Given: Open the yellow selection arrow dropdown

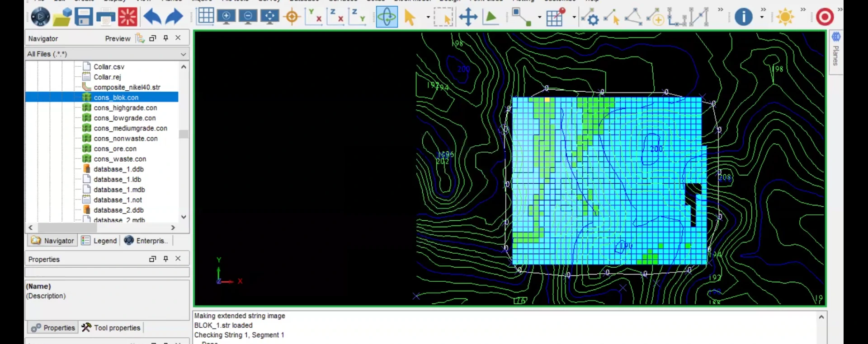Looking at the screenshot, I should click(x=428, y=18).
